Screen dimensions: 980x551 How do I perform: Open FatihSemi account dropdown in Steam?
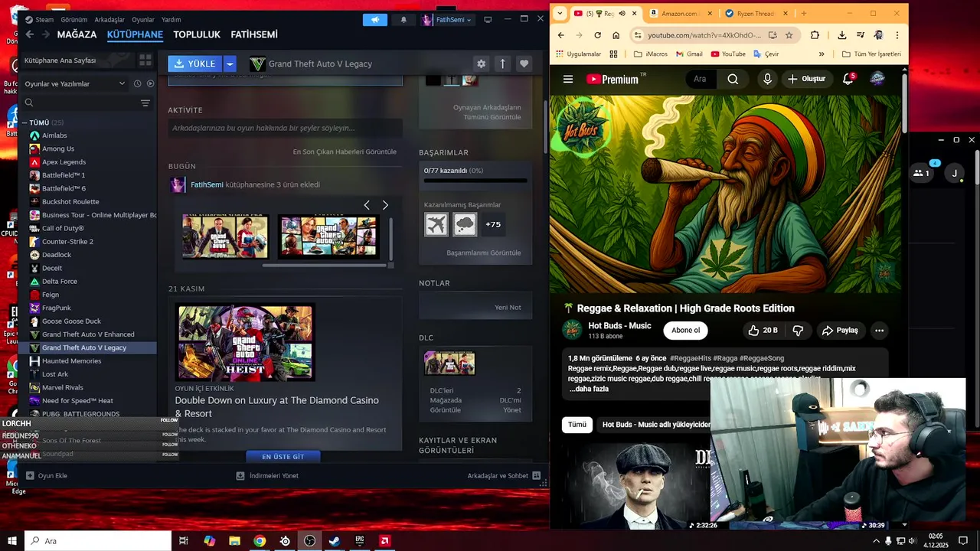point(448,20)
